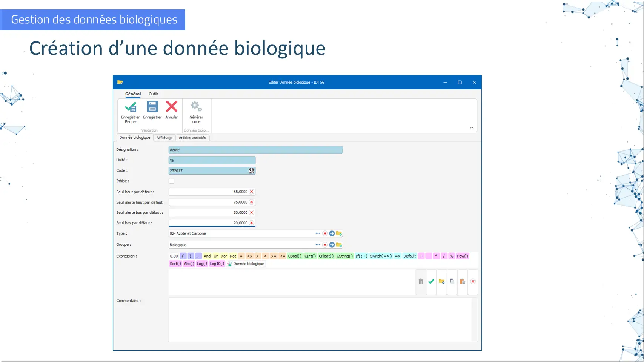Click into the Commentaire text area

[x=320, y=319]
